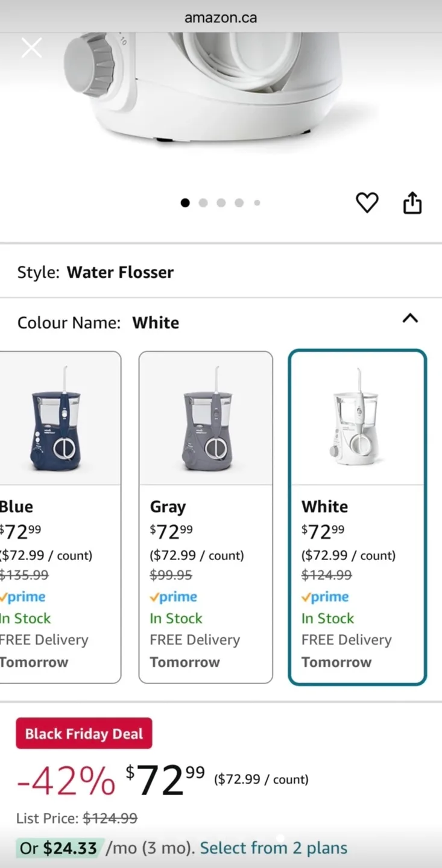442x868 pixels.
Task: Click the crossed-out $124.99 list price
Action: coord(110,818)
